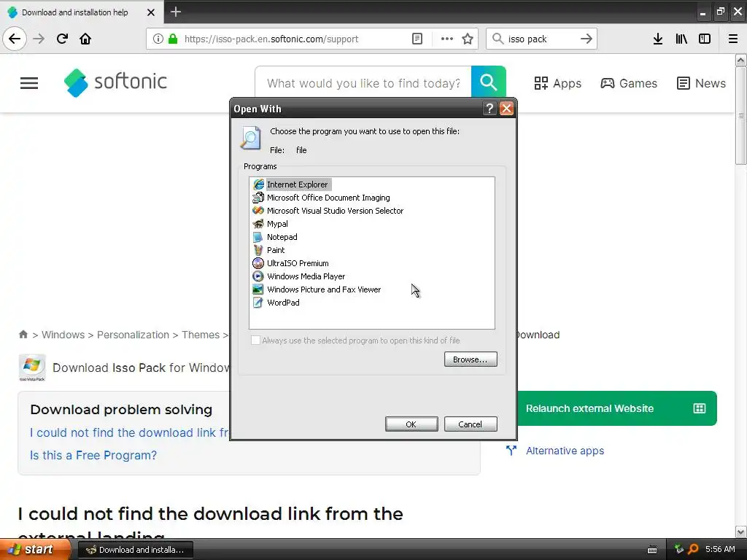Click the browser forward arrow
Viewport: 747px width, 560px height.
[x=39, y=39]
